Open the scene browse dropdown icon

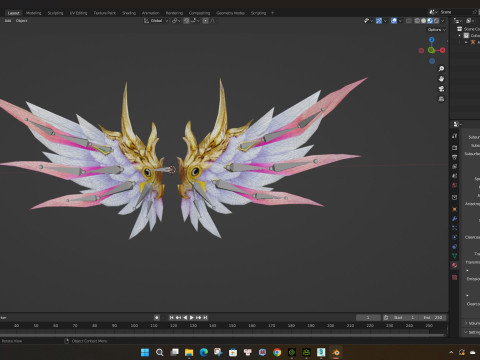(x=433, y=12)
